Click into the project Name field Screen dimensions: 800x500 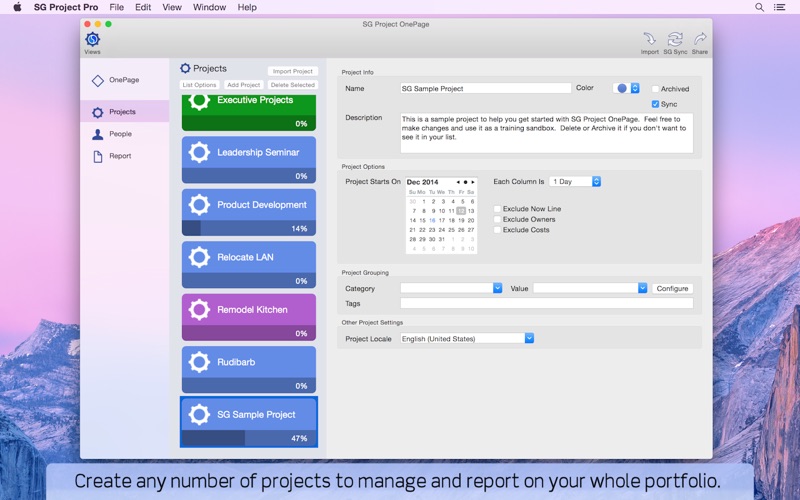click(486, 88)
